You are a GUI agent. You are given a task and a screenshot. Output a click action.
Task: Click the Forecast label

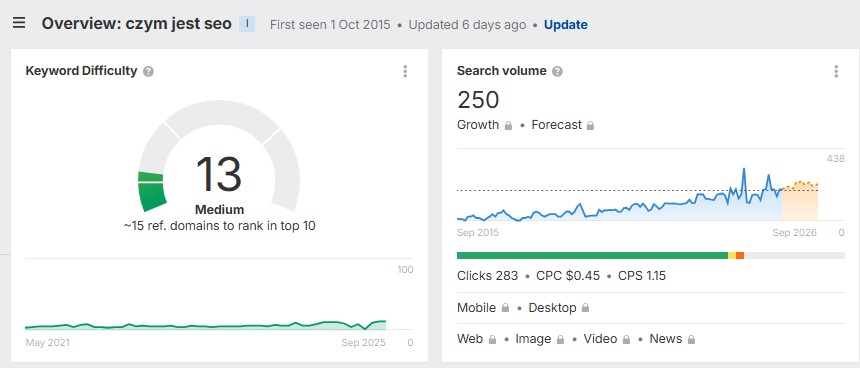(556, 125)
